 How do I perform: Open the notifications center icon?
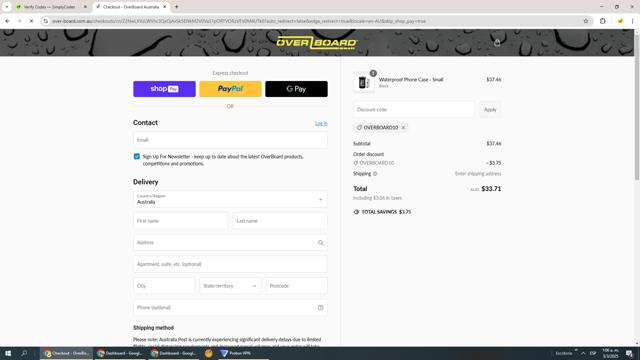point(630,353)
